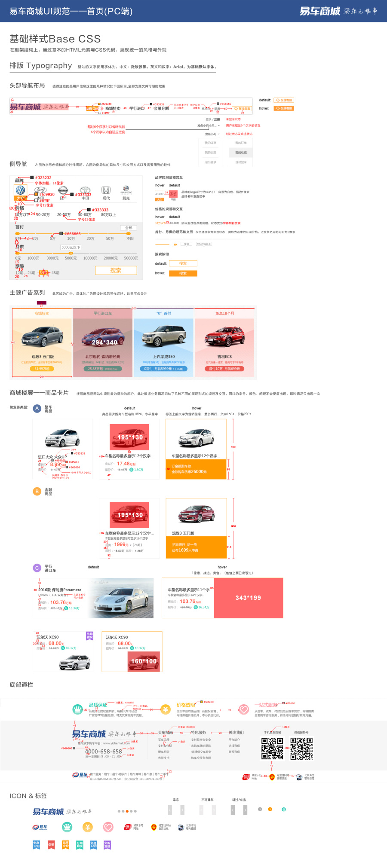Click the heart icon beside 一站式服务
The height and width of the screenshot is (868, 387).
244,709
